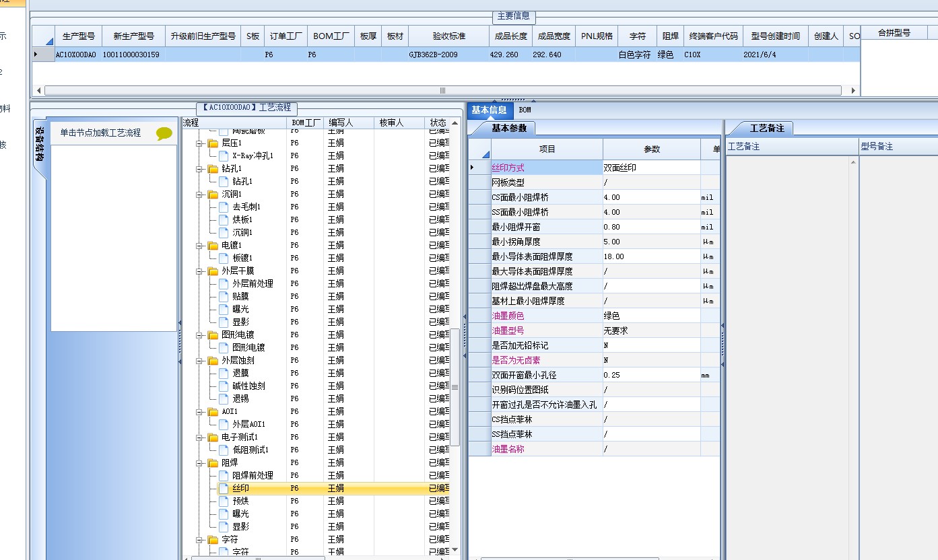Click the document icon beside 烘板1
The height and width of the screenshot is (560, 938).
pos(224,219)
